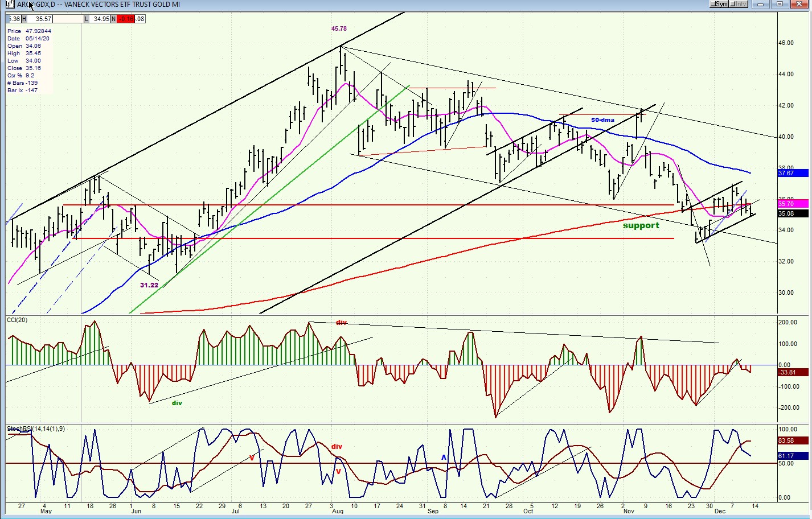Click the High 35.45 readout

pos(24,53)
